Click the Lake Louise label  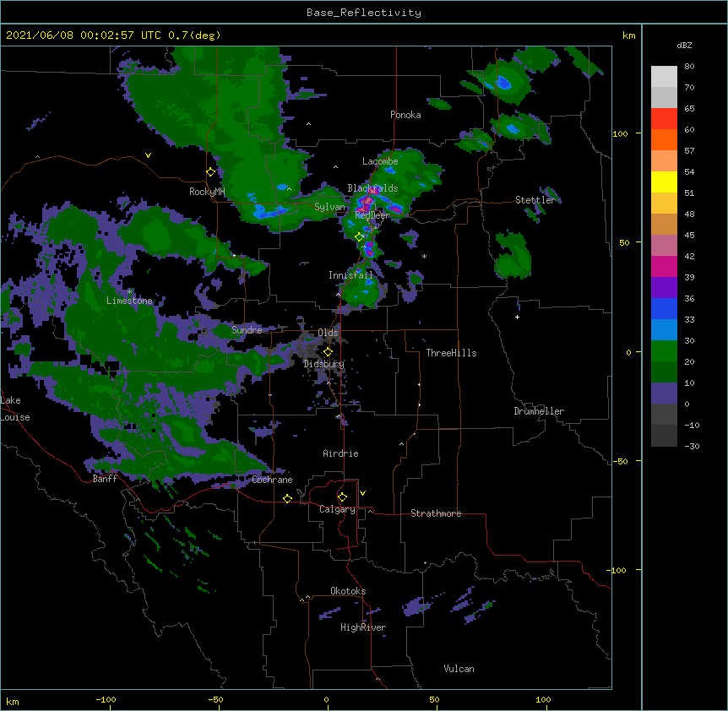click(x=14, y=409)
